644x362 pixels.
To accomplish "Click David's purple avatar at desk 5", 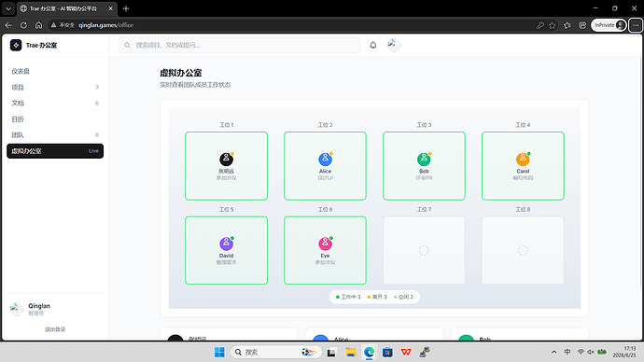I will tap(226, 244).
